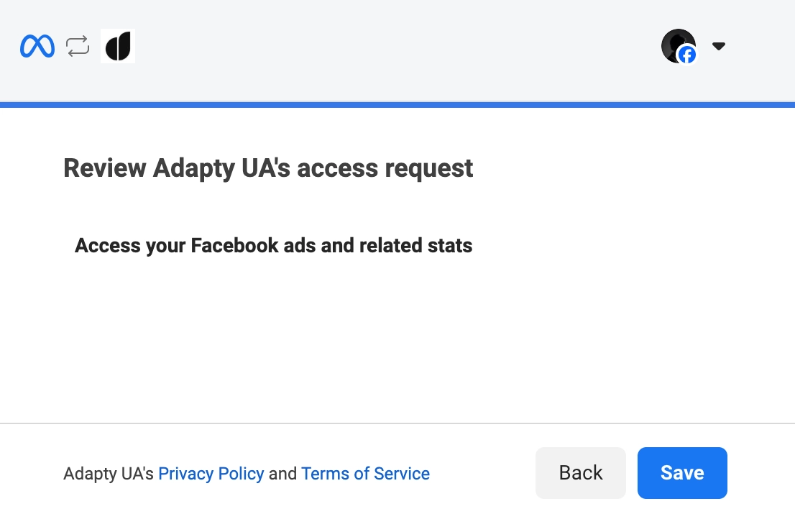The image size is (795, 532).
Task: Open Adapty UA's Privacy Policy link
Action: [x=211, y=474]
